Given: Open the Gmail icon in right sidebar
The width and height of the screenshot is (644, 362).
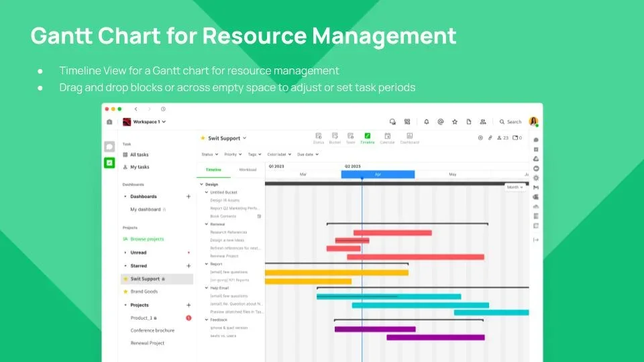Looking at the screenshot, I should [536, 188].
